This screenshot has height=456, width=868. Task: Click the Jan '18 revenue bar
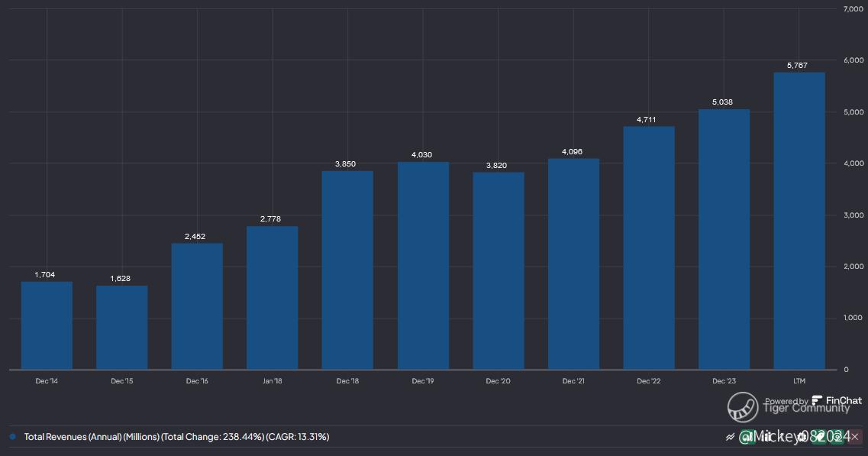coord(273,298)
